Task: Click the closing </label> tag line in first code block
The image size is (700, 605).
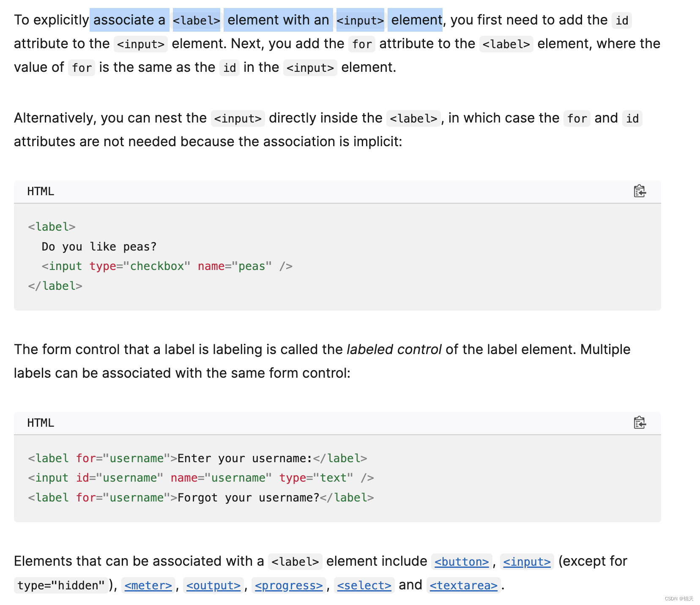Action: (x=55, y=286)
